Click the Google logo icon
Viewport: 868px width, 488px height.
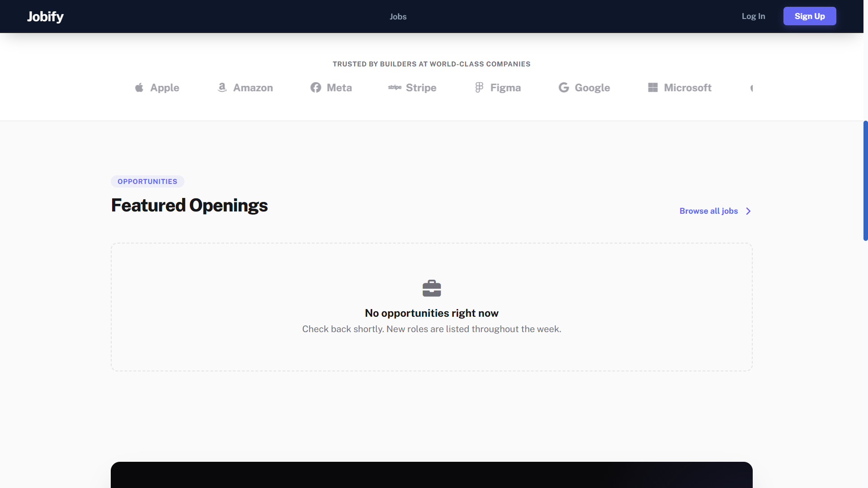[564, 88]
